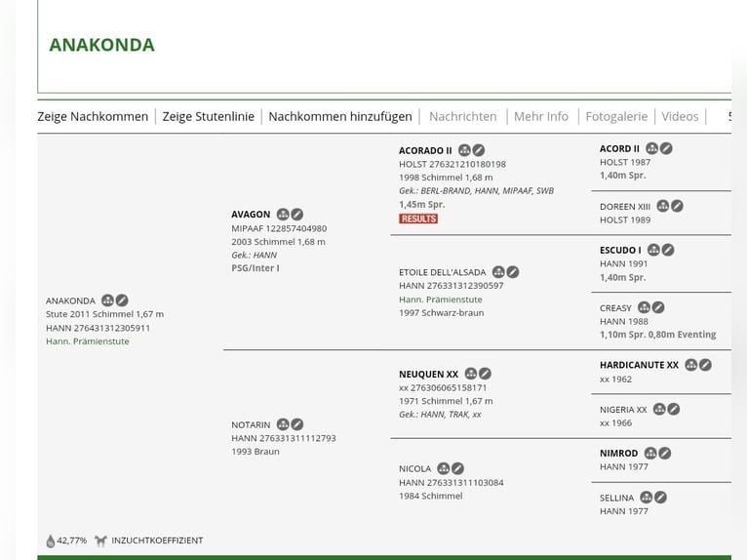Screen dimensions: 747x560
Task: Open the Zeige Nachkommen tab
Action: click(93, 116)
